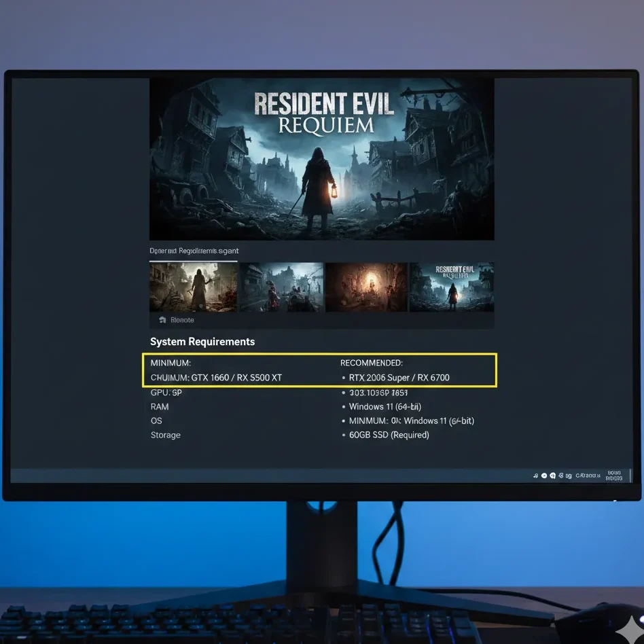Click the white circular tray icon
The image size is (644, 644).
coord(543,476)
